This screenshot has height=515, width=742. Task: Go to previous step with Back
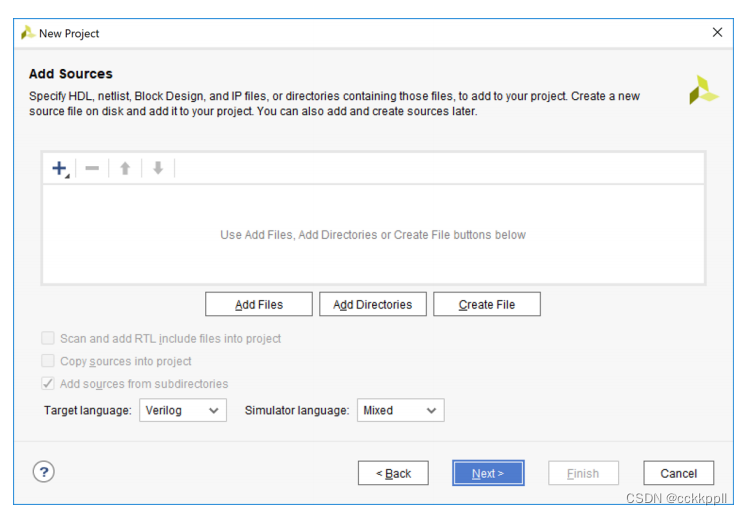(x=393, y=473)
